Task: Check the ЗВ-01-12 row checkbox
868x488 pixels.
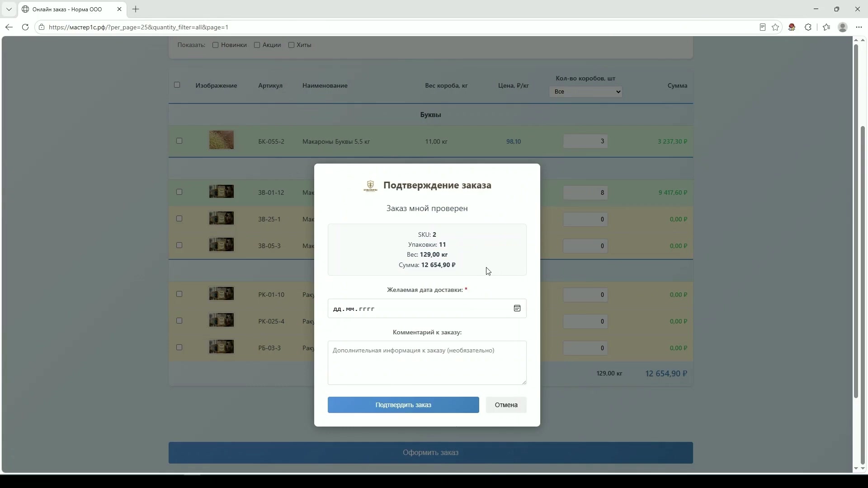Action: pos(179,192)
